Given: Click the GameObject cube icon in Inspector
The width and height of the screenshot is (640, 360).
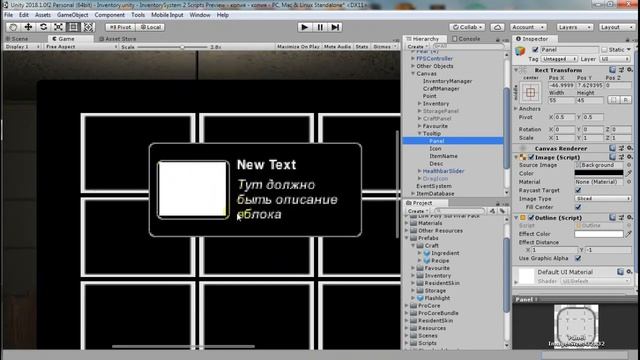Looking at the screenshot, I should [x=520, y=51].
